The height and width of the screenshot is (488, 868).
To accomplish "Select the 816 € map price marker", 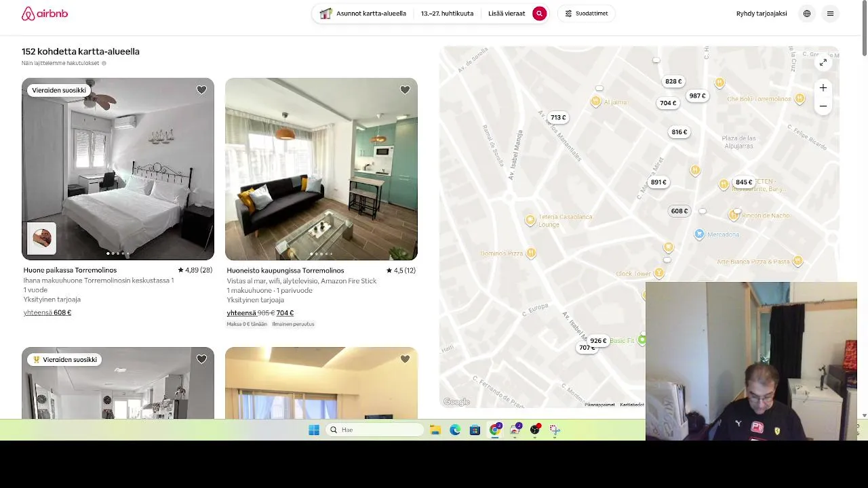I will point(679,132).
